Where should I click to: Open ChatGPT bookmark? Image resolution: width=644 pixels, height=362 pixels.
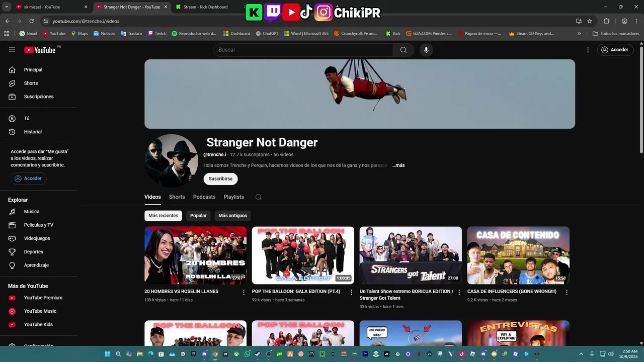click(x=267, y=34)
